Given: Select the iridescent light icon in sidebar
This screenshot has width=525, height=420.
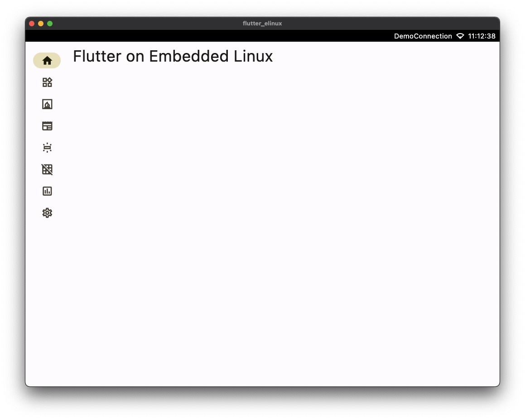Looking at the screenshot, I should pos(47,148).
